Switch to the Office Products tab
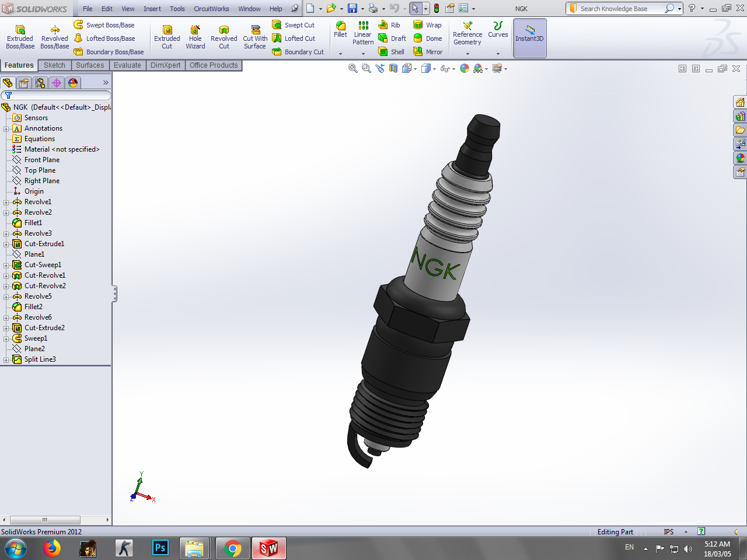This screenshot has width=747, height=560. pyautogui.click(x=214, y=65)
